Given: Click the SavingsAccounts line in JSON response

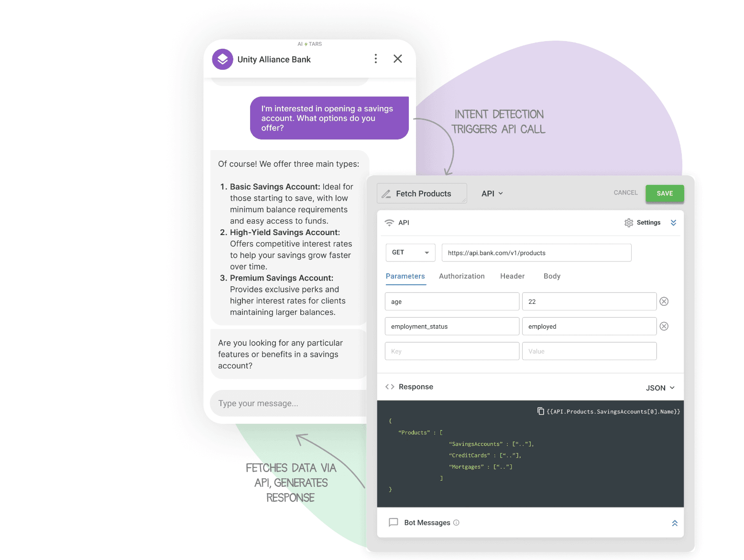Looking at the screenshot, I should click(492, 444).
